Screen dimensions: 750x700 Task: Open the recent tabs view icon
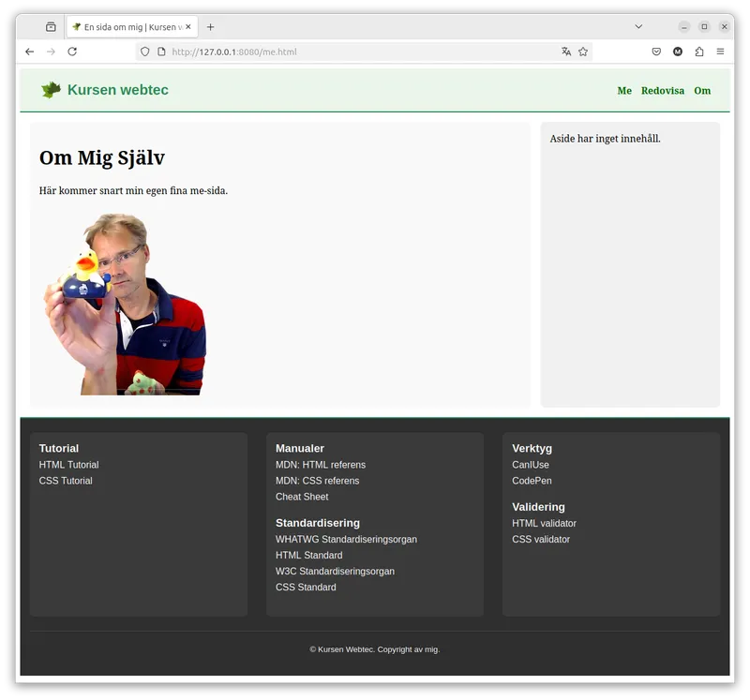click(x=51, y=27)
